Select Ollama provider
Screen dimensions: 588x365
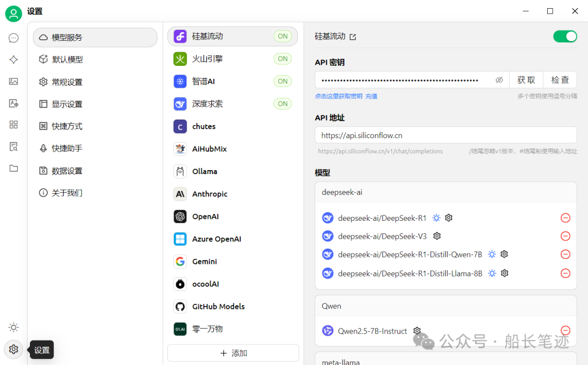[x=232, y=171]
